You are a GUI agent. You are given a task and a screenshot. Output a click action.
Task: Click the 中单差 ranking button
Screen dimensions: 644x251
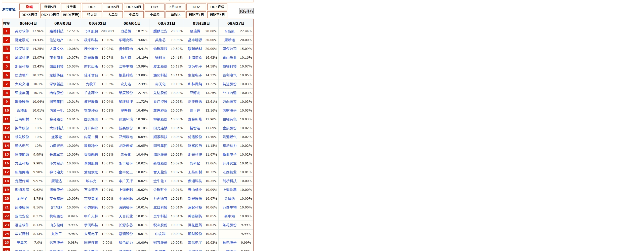tap(134, 15)
